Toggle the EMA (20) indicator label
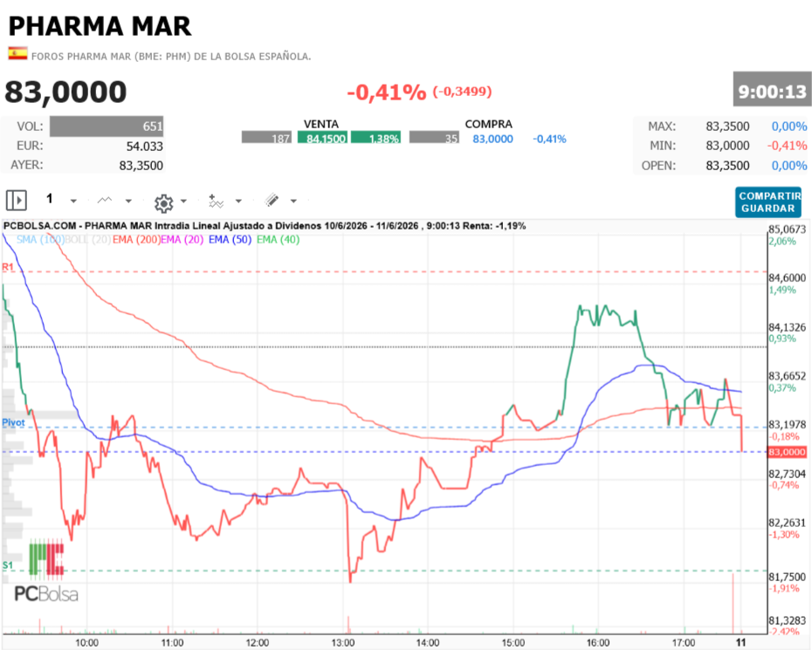This screenshot has height=650, width=812. [182, 240]
